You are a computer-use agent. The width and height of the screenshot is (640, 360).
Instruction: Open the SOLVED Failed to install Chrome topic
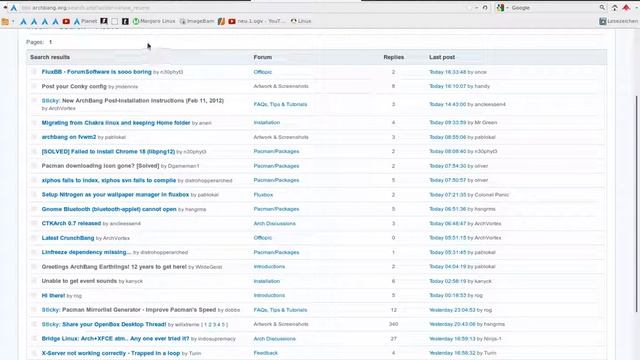tap(108, 151)
